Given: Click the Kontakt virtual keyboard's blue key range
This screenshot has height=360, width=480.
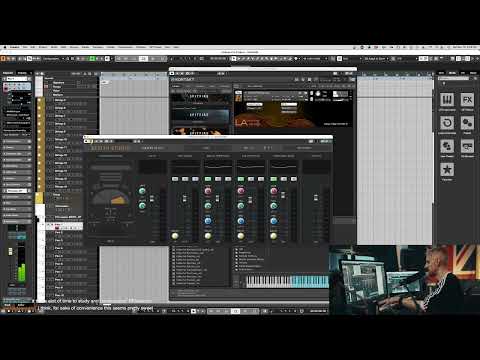Looking at the screenshot, I should point(309,281).
